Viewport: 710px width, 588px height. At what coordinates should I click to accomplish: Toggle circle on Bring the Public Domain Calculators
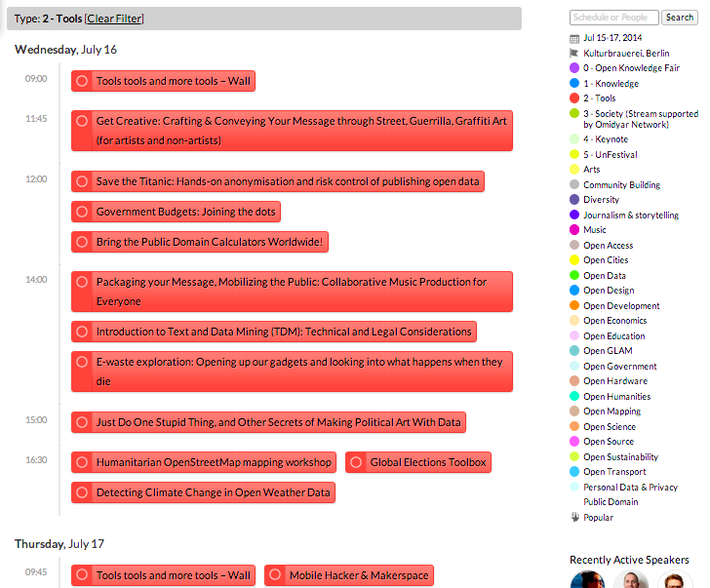tap(82, 242)
